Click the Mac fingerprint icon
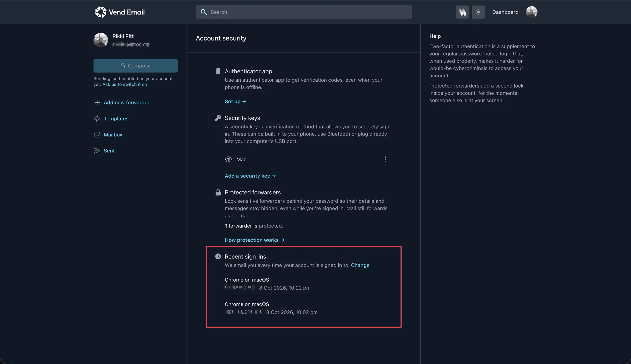This screenshot has width=631, height=364. (228, 159)
